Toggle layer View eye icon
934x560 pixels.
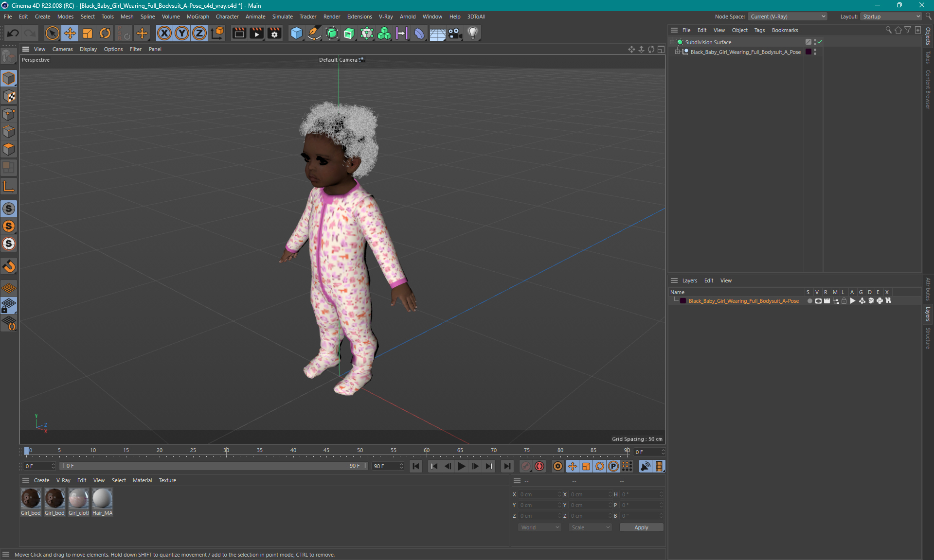click(818, 301)
